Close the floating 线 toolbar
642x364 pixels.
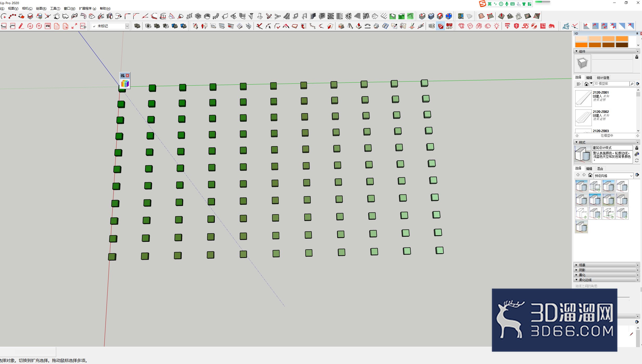(127, 75)
